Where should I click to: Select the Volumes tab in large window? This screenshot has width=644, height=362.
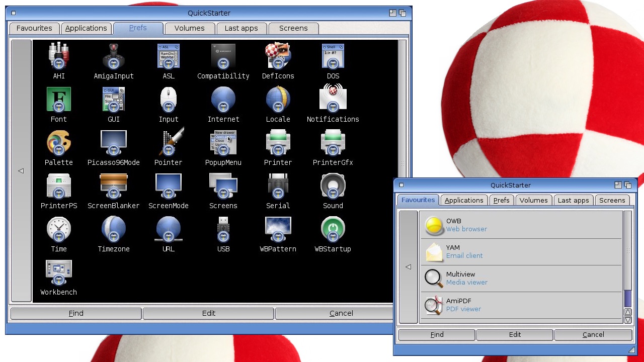coord(190,28)
